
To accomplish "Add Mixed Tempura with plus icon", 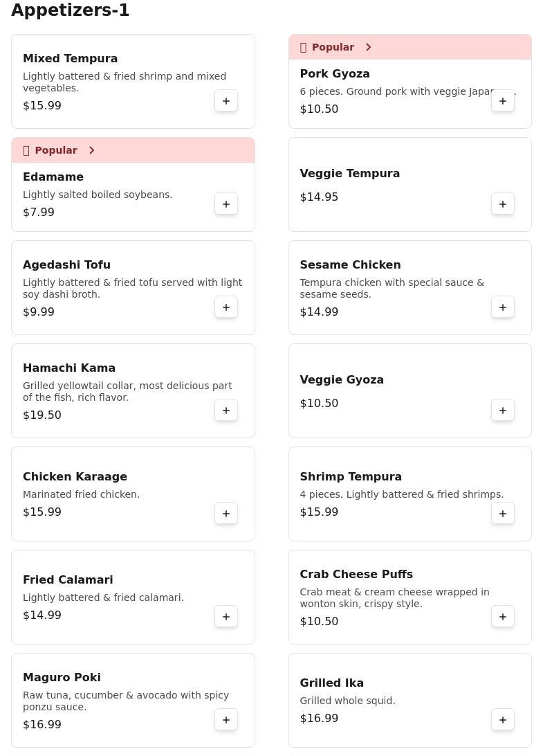I will (226, 101).
